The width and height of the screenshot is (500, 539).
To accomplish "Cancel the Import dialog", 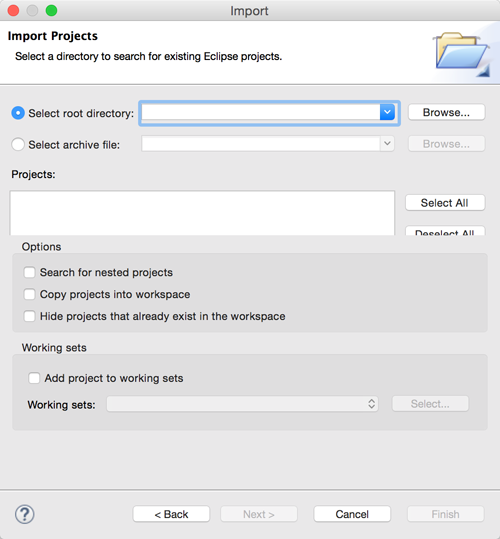I will tap(352, 514).
